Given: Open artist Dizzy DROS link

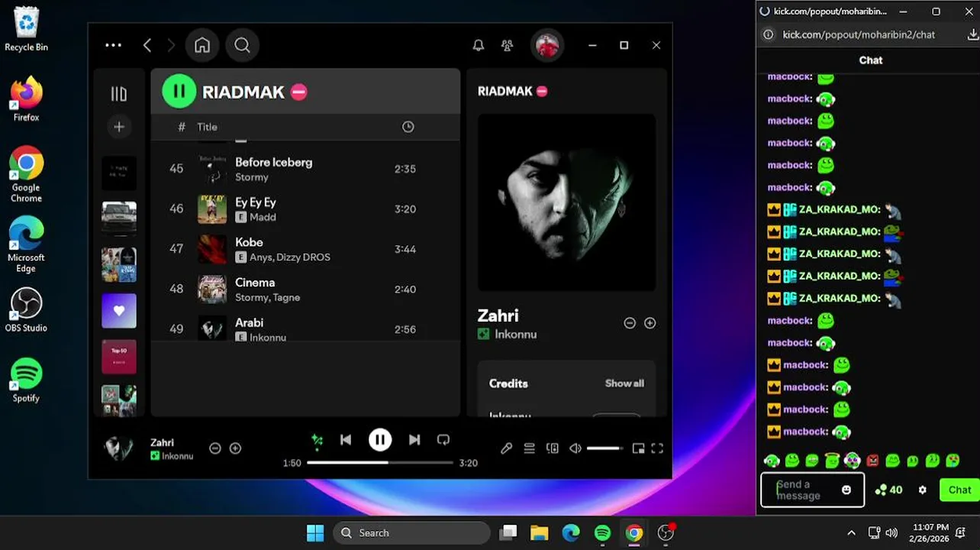Looking at the screenshot, I should point(305,257).
